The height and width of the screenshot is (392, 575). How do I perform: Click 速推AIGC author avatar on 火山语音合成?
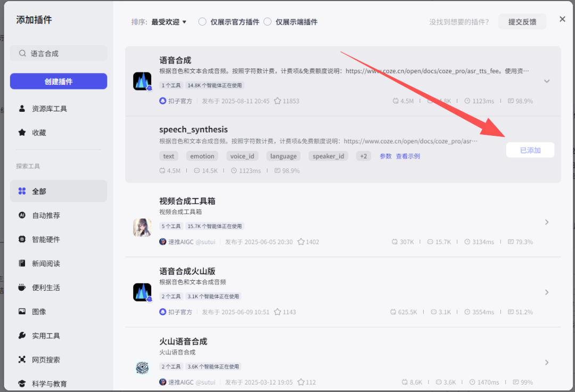pos(163,382)
